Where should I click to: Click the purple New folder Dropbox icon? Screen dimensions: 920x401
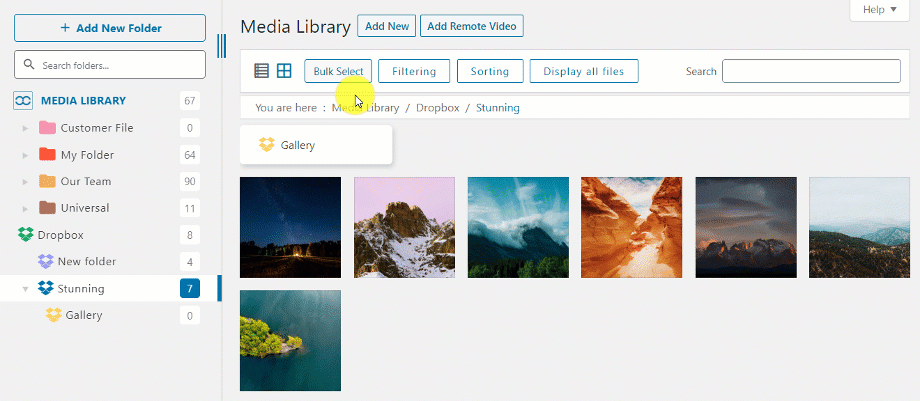(46, 262)
